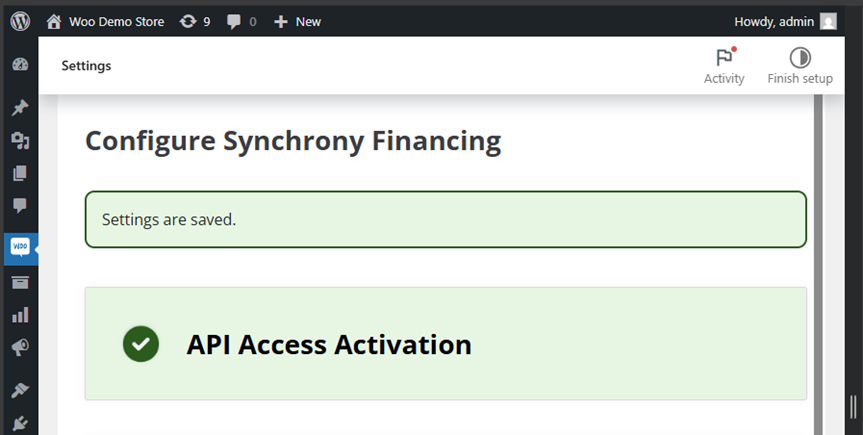Open the Dashboard from the sidebar
The width and height of the screenshot is (863, 435).
pyautogui.click(x=20, y=65)
